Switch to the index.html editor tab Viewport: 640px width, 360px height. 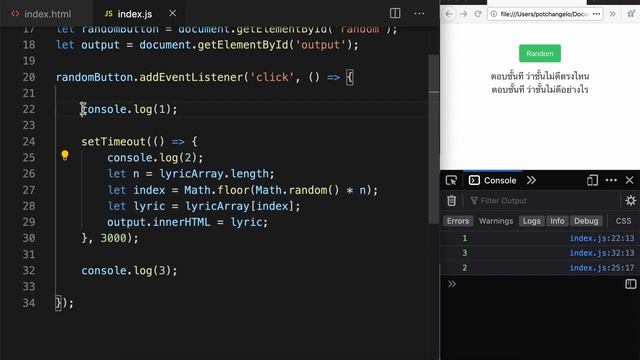pyautogui.click(x=41, y=14)
